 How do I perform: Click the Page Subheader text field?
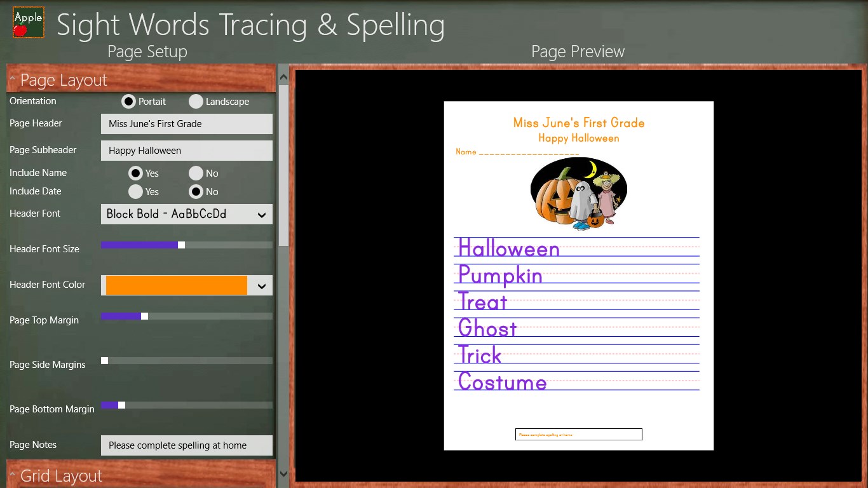[186, 151]
